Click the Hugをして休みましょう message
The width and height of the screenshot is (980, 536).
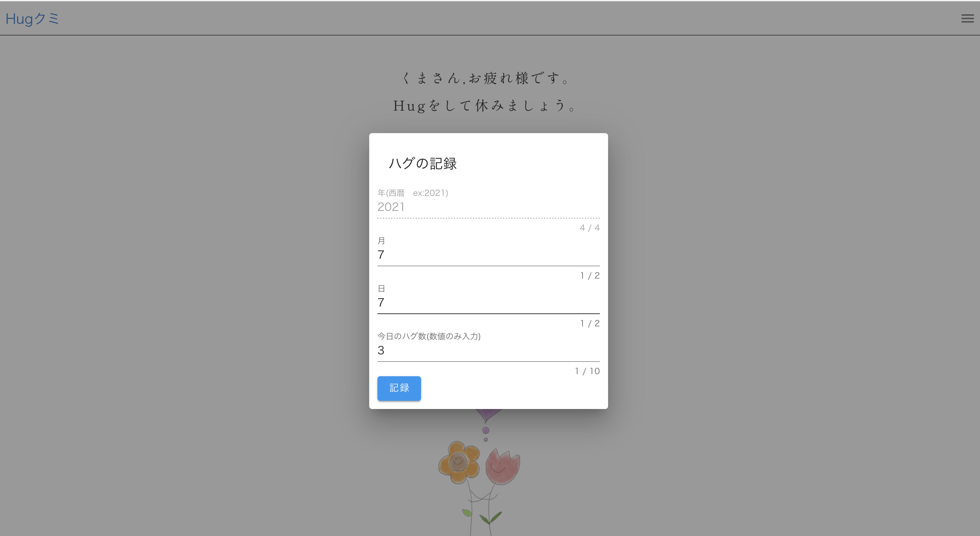pos(484,107)
